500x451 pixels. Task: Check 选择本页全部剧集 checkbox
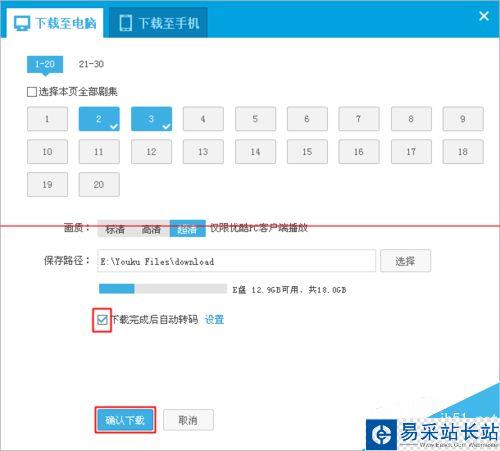(32, 92)
